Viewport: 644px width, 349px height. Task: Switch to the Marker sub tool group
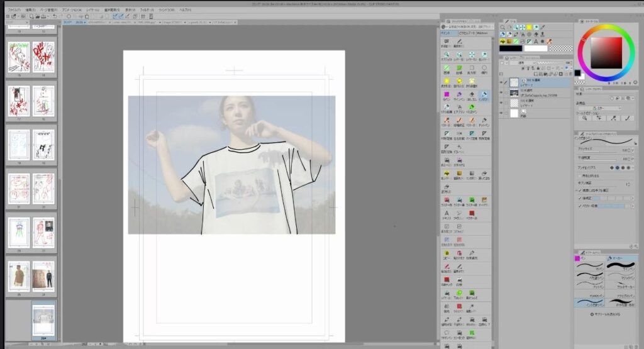coord(621,258)
